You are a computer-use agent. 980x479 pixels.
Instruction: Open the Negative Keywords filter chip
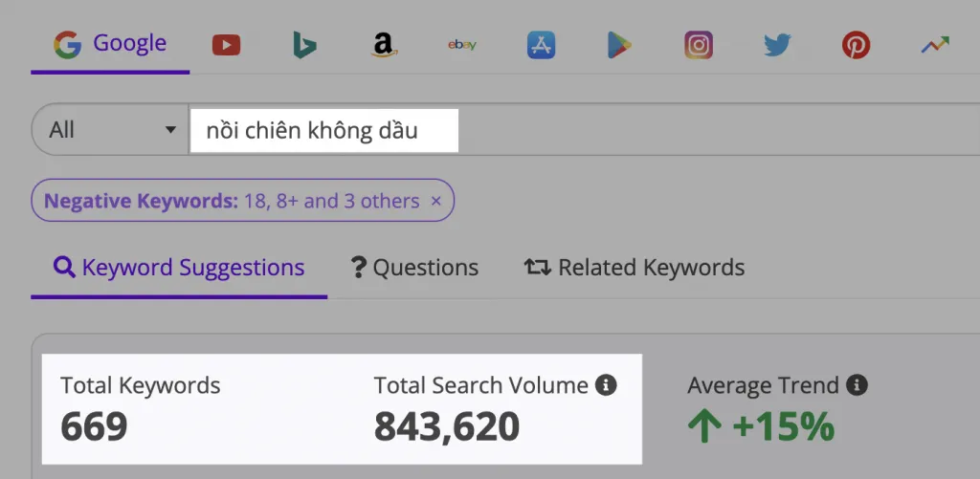(230, 201)
